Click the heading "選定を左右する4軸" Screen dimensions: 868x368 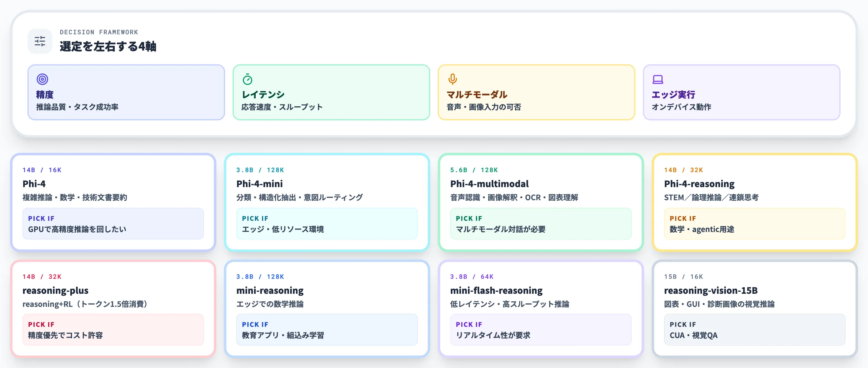tap(108, 46)
